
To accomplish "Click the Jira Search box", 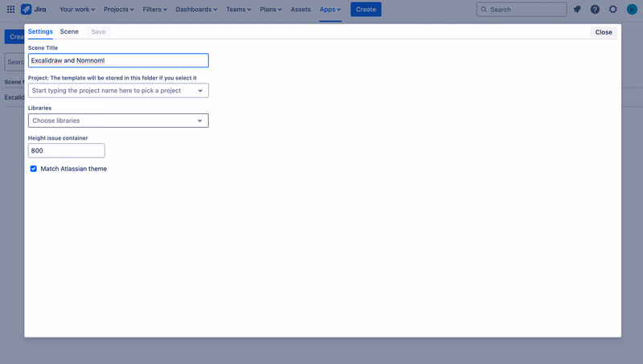I will point(522,9).
